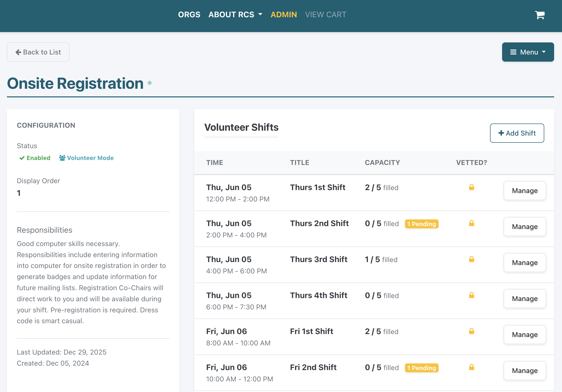Click 1 / 5 filled for Thurs 3rd Shift
This screenshot has width=562, height=392.
[381, 260]
